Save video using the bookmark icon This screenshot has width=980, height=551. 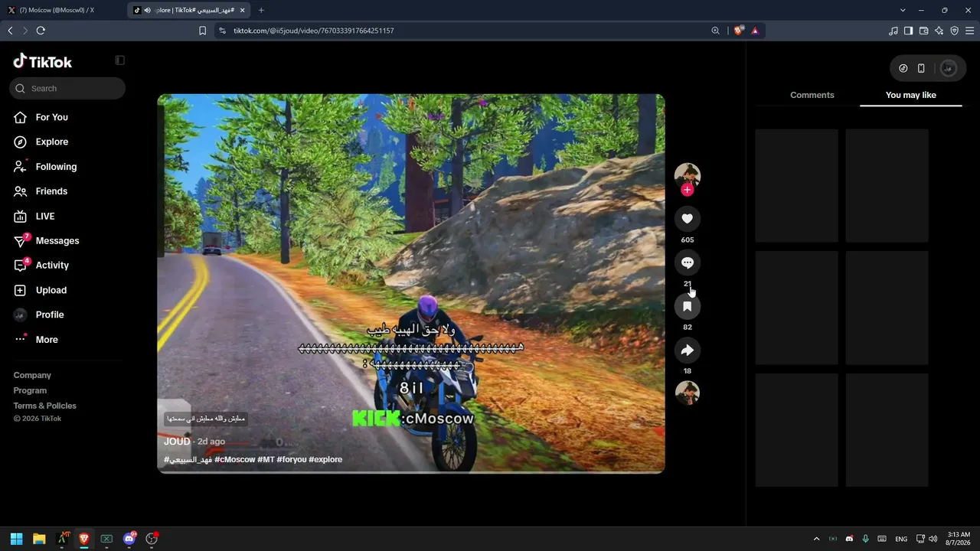click(x=687, y=306)
